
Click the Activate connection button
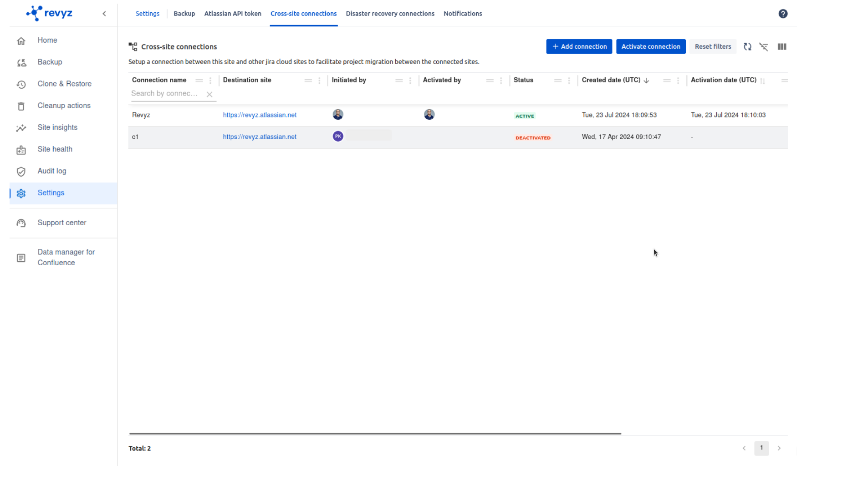[650, 46]
